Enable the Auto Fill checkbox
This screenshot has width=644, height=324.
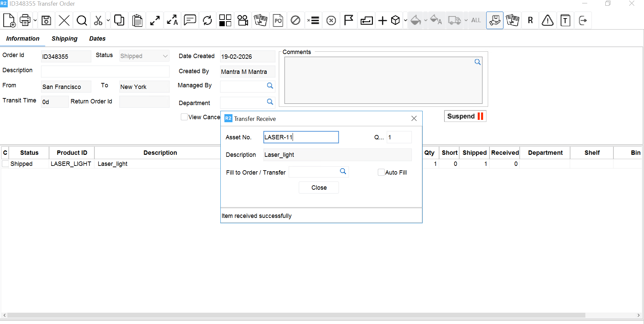[x=381, y=172]
